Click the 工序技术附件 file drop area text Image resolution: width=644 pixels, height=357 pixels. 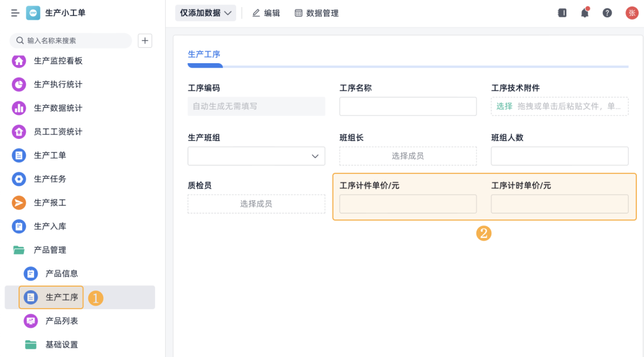pyautogui.click(x=569, y=106)
